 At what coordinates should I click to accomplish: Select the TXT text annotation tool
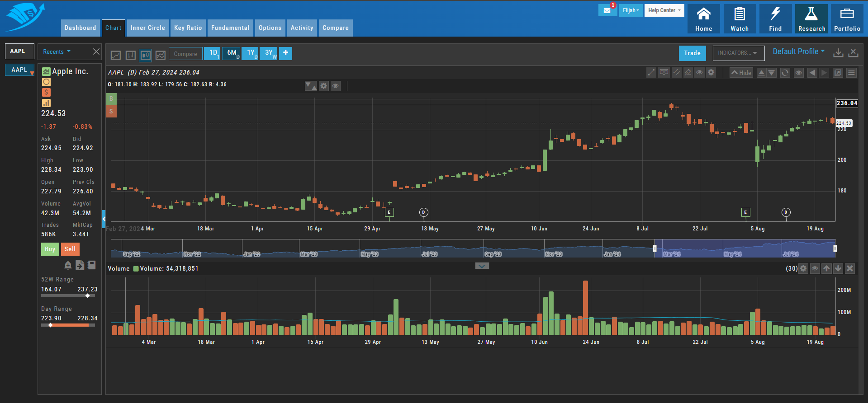[664, 73]
